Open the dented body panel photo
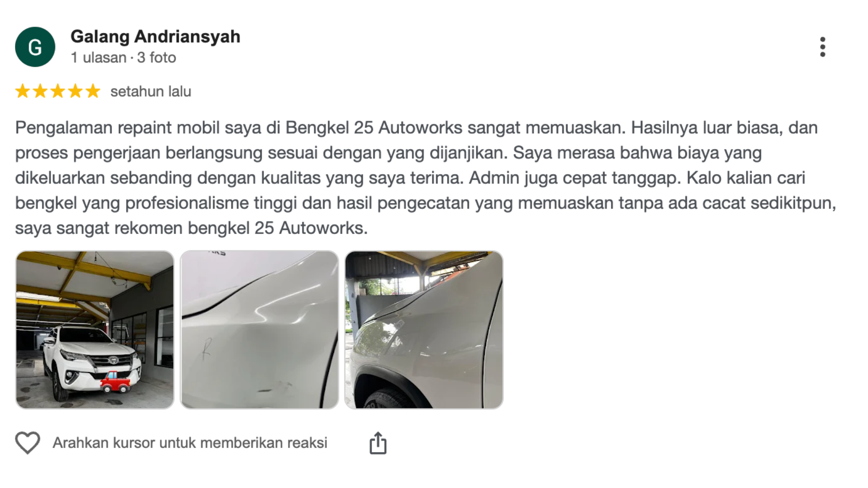Viewport: 868px width, 488px height. (x=259, y=330)
